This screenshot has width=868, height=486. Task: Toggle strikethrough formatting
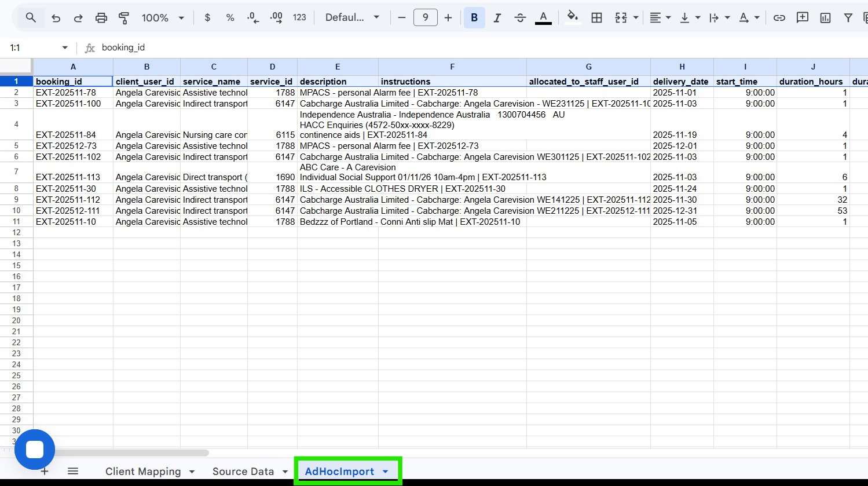(x=520, y=18)
